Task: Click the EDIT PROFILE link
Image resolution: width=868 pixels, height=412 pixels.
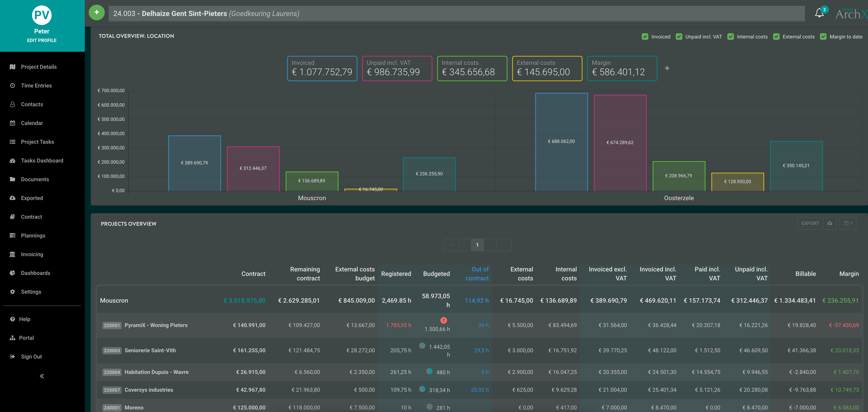Action: [42, 40]
